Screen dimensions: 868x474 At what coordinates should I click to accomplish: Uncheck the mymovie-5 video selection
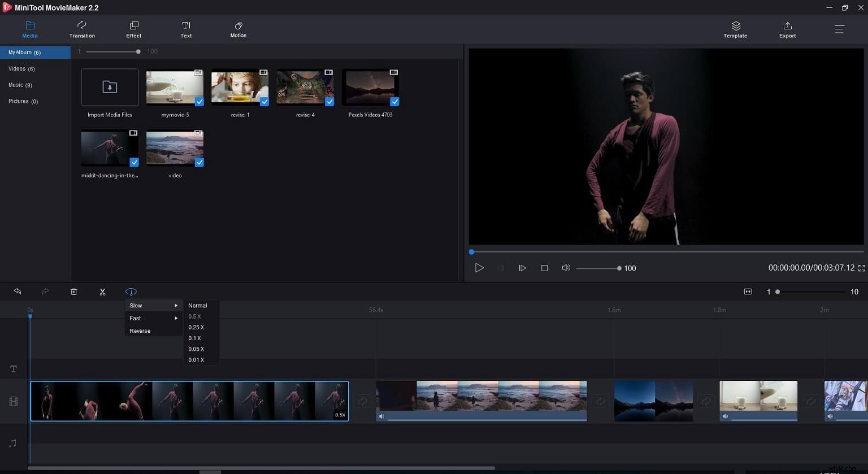coord(199,102)
